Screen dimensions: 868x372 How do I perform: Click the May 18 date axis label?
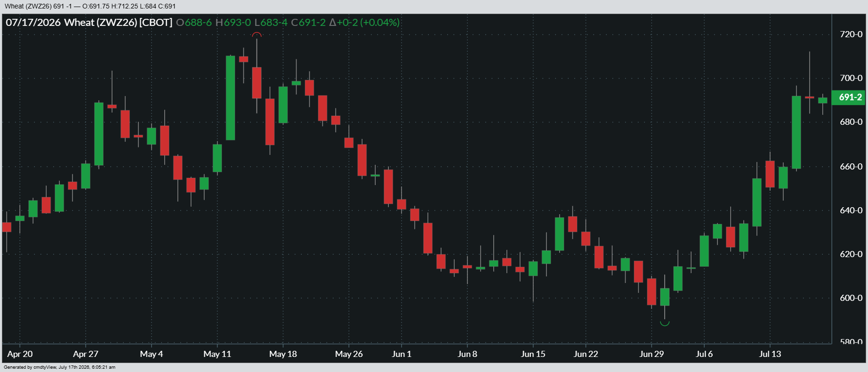283,354
